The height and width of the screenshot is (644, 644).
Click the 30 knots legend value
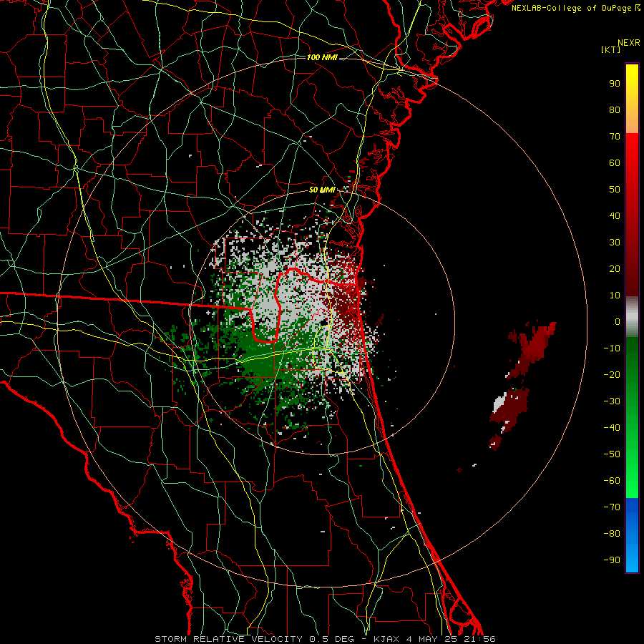pyautogui.click(x=615, y=243)
